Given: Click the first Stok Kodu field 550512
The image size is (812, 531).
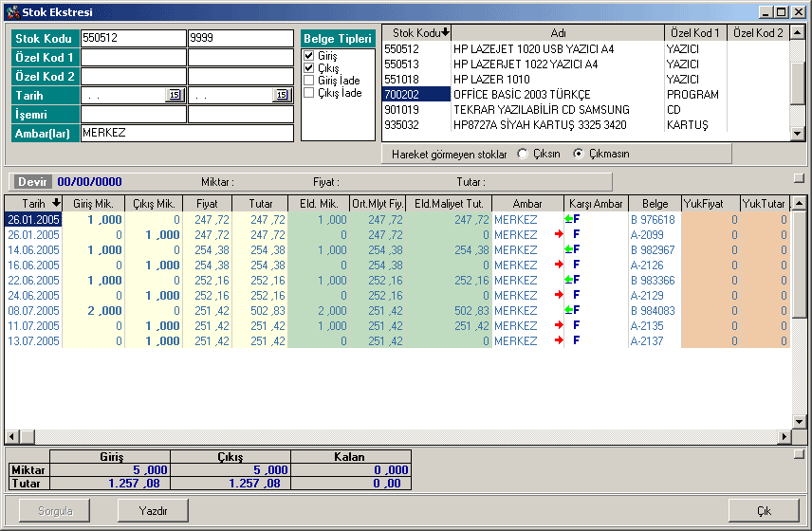Looking at the screenshot, I should coord(134,38).
